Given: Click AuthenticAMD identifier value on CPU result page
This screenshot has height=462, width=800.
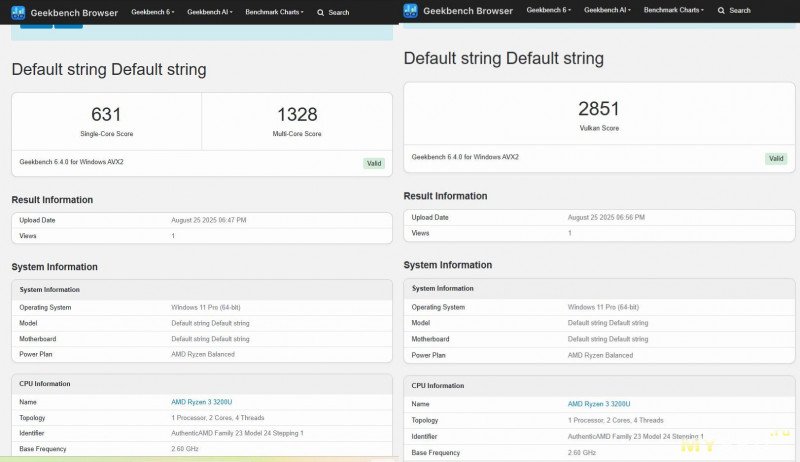Looking at the screenshot, I should pos(237,433).
